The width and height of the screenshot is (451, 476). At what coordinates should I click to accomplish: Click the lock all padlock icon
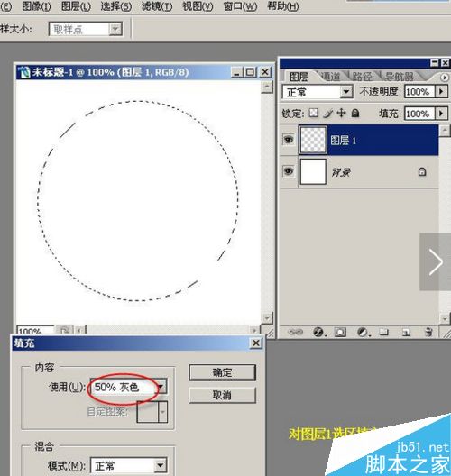(355, 114)
